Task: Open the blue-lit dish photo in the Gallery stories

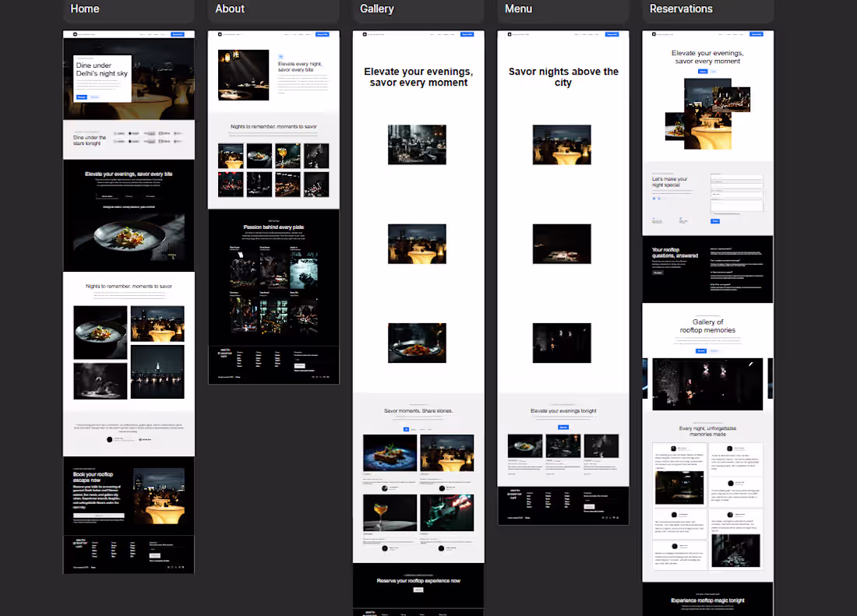Action: 390,453
